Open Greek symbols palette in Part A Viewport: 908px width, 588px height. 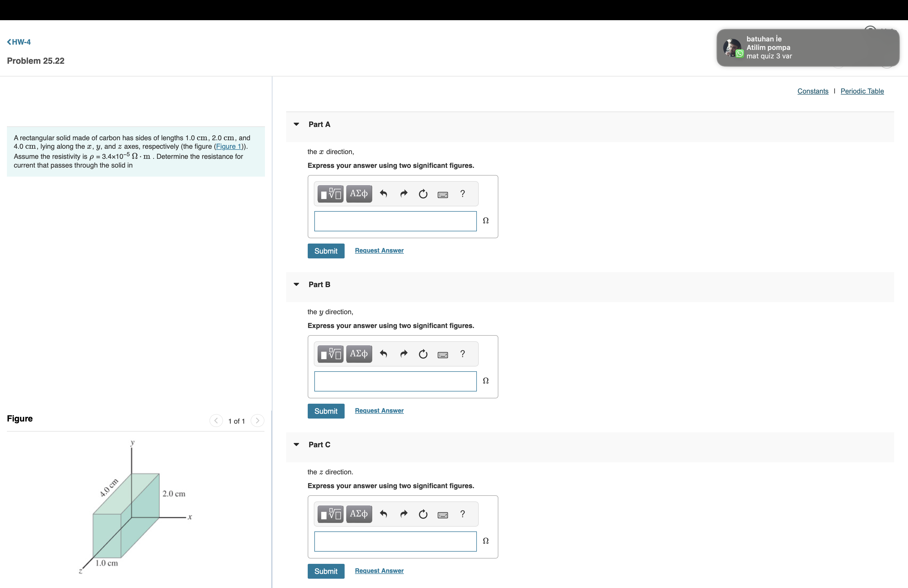tap(359, 194)
